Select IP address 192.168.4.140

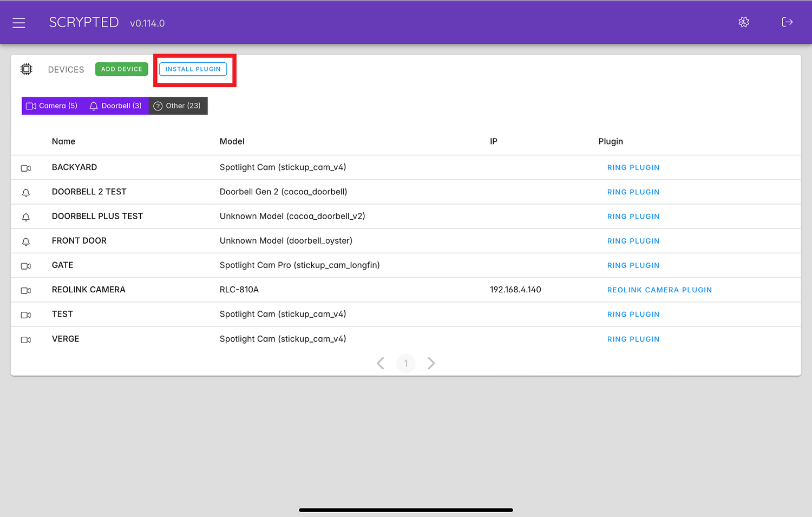pyautogui.click(x=515, y=290)
